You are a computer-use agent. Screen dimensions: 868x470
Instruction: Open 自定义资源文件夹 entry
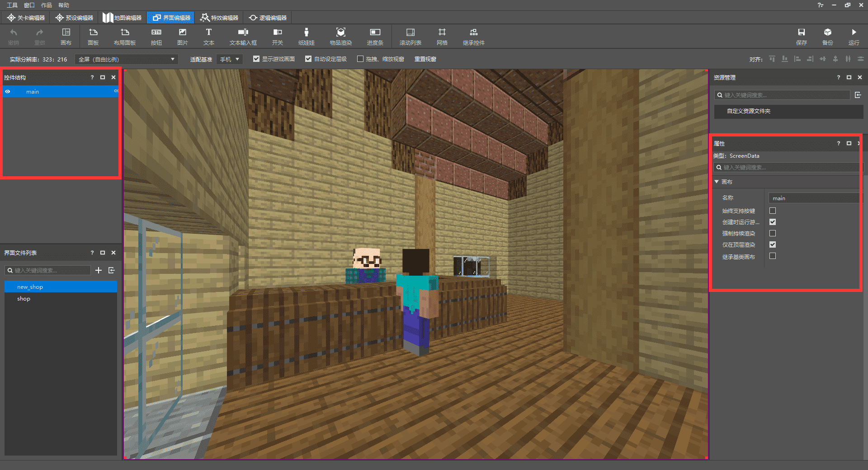(789, 111)
